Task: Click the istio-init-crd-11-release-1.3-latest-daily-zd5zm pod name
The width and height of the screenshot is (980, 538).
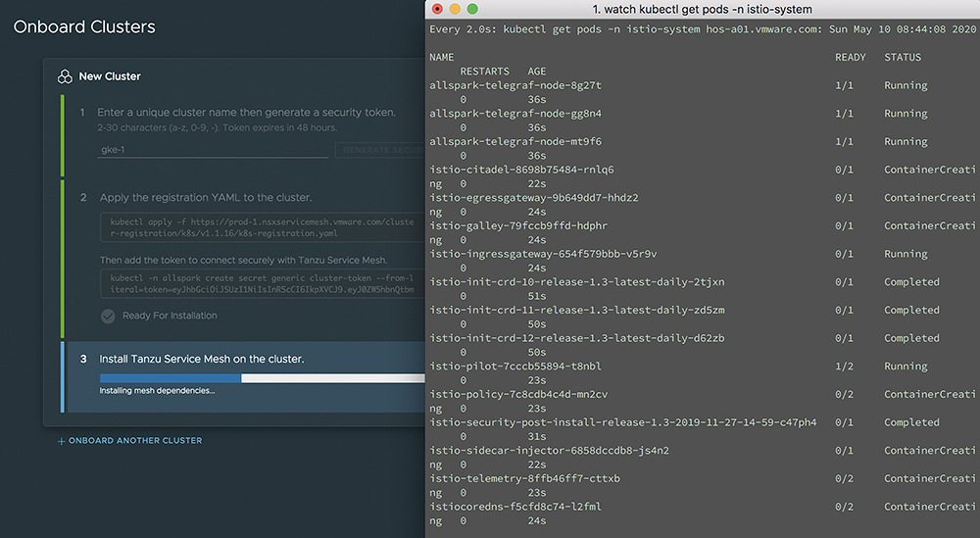Action: 577,310
